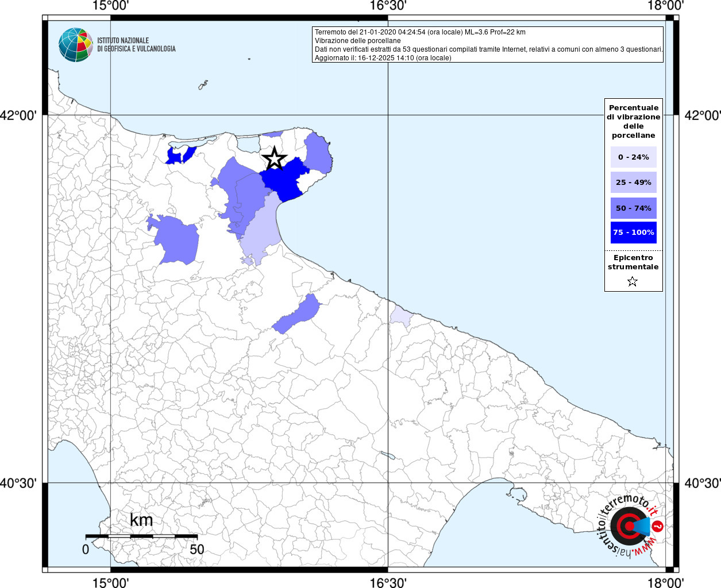The height and width of the screenshot is (588, 721).
Task: Click the right 40°30' latitude label
Action: coord(703,483)
